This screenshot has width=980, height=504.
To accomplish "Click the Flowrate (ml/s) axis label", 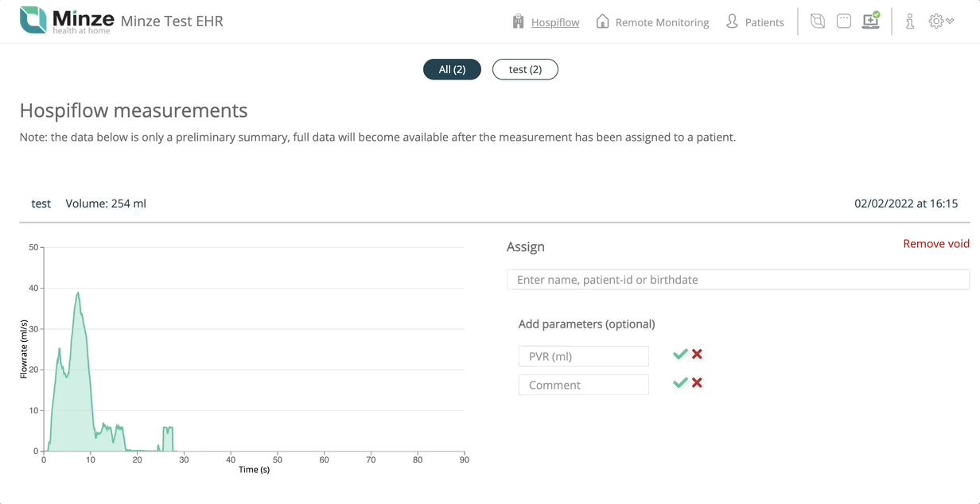I will click(24, 348).
